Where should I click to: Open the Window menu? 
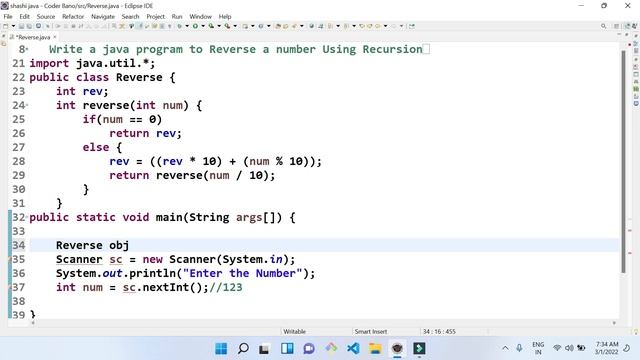[200, 16]
